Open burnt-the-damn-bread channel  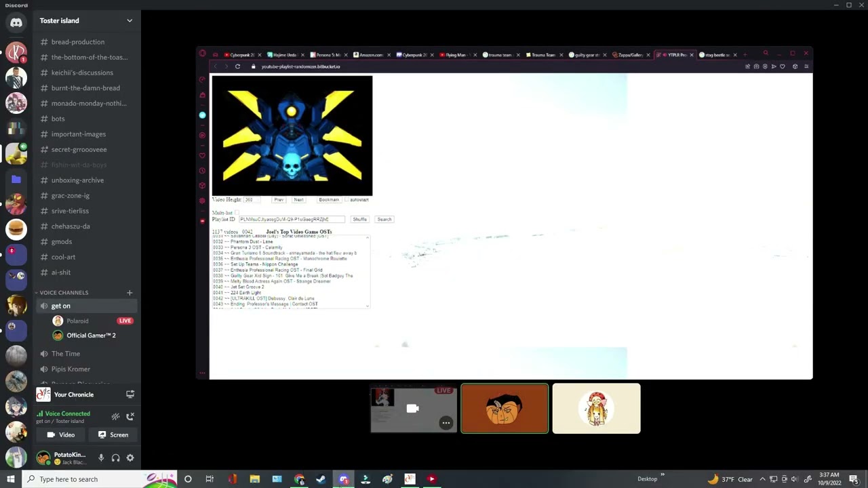85,88
